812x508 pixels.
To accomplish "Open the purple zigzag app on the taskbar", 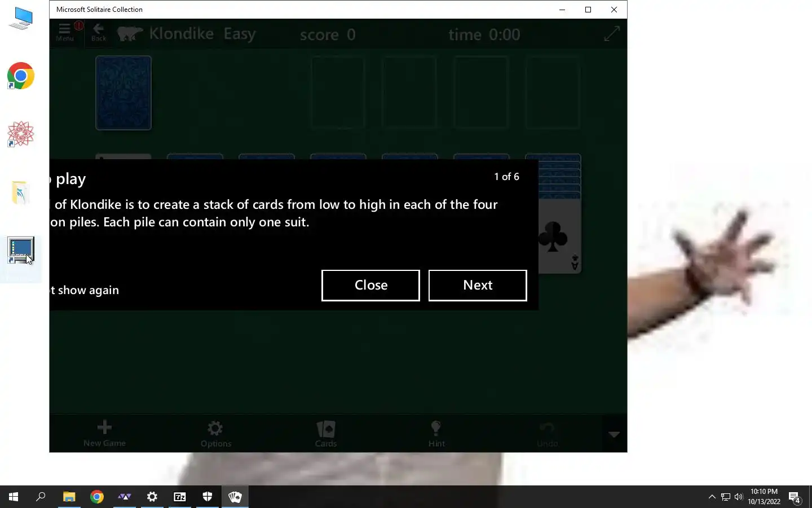I will pos(125,497).
